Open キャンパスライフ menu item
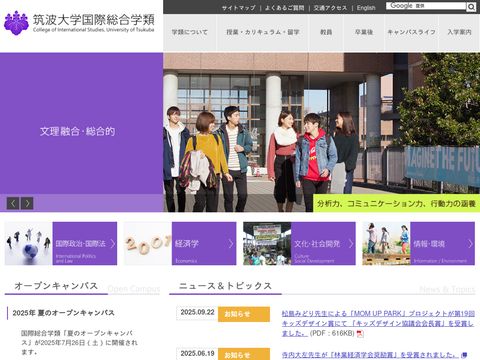The image size is (480, 360). click(411, 32)
